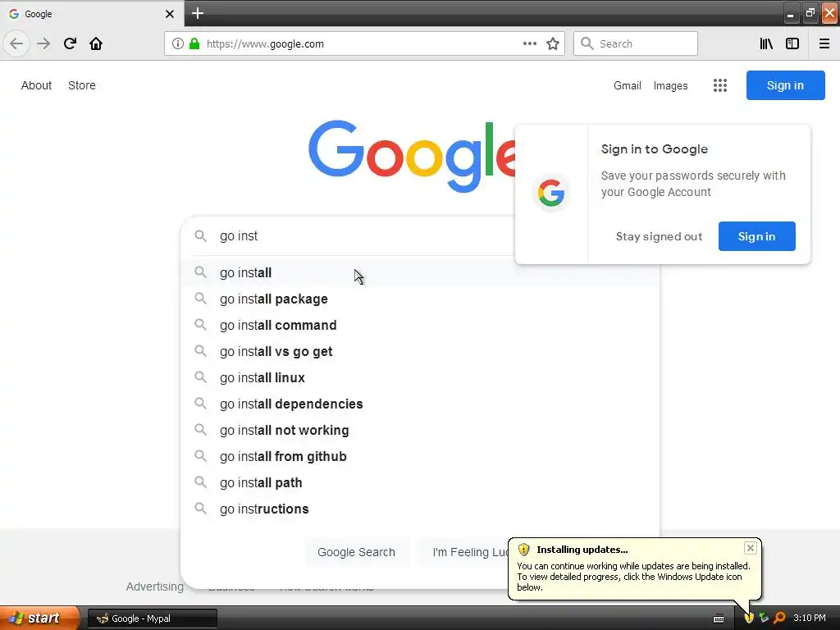Dismiss the Installing updates balloon
Screen dimensions: 840x630
[750, 547]
